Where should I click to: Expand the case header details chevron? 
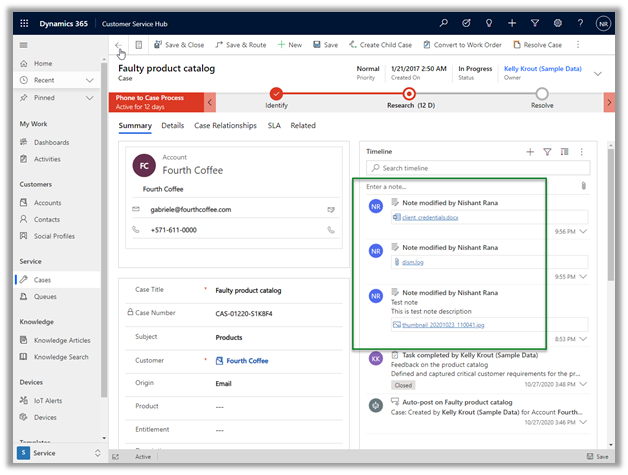598,73
